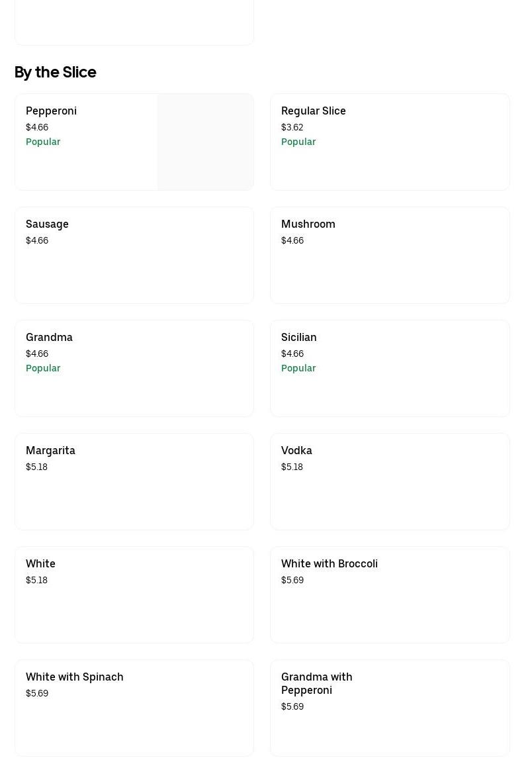This screenshot has width=532, height=762.
Task: Select the Regular Slice menu item
Action: click(390, 142)
